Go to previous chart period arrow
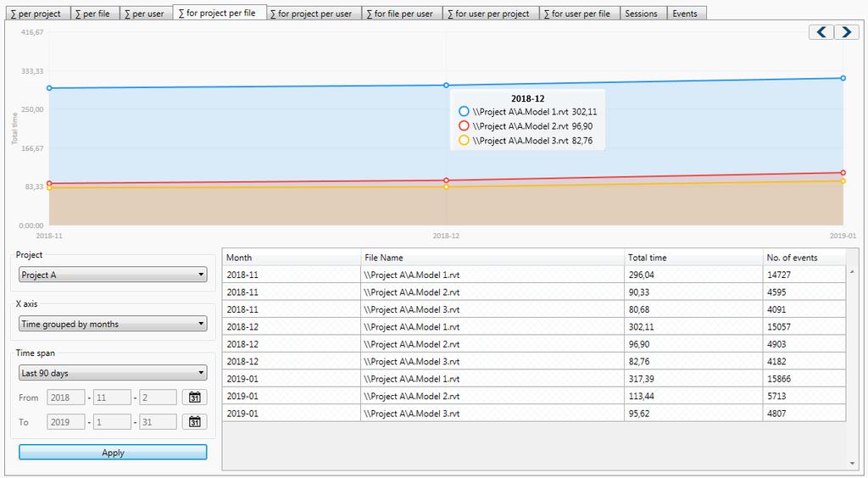This screenshot has width=868, height=478. (x=821, y=32)
